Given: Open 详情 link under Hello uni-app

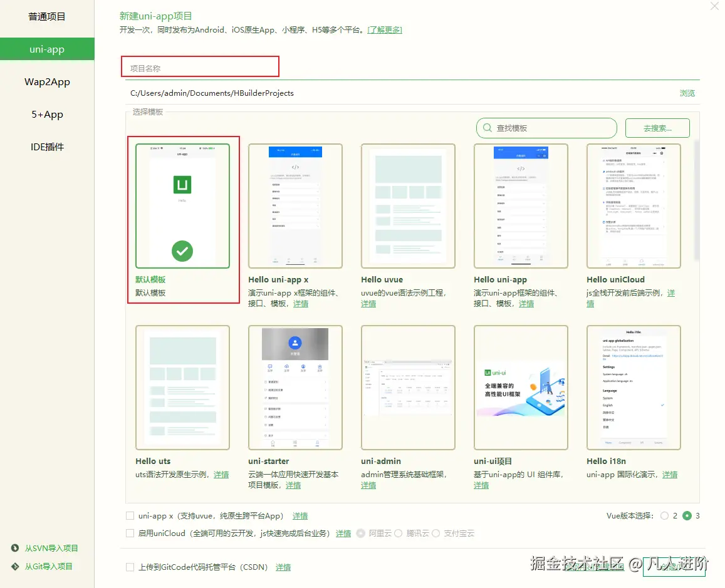Looking at the screenshot, I should pos(526,304).
